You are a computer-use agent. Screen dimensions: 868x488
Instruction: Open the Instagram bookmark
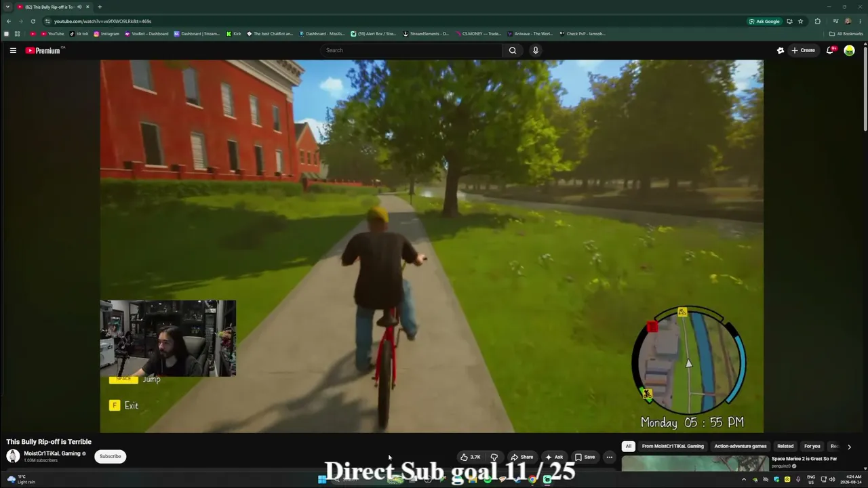click(106, 33)
